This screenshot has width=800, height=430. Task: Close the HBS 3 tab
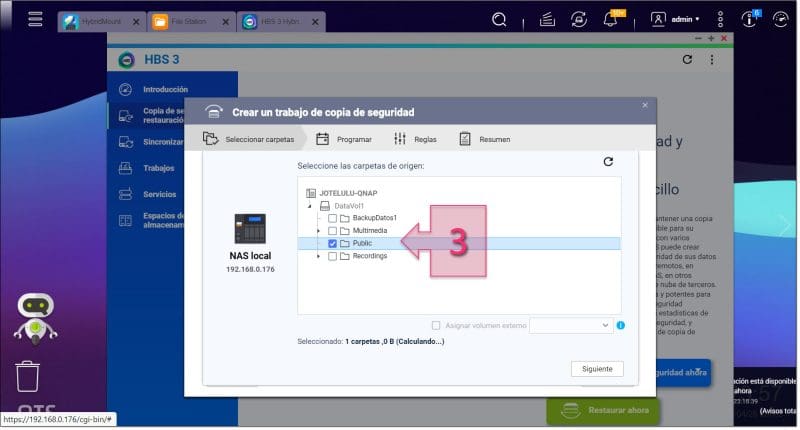(315, 22)
